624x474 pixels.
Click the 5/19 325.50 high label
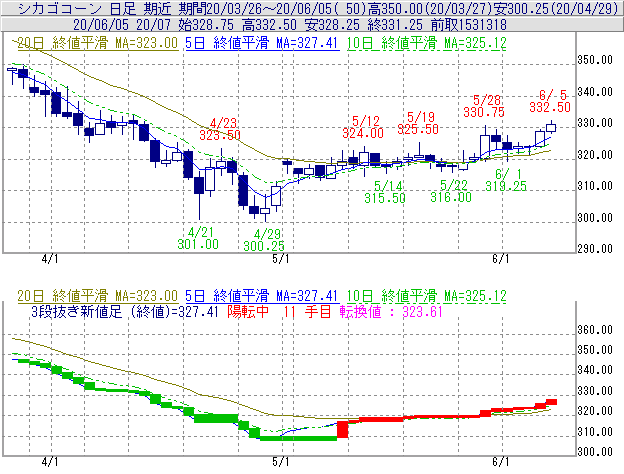pyautogui.click(x=418, y=123)
